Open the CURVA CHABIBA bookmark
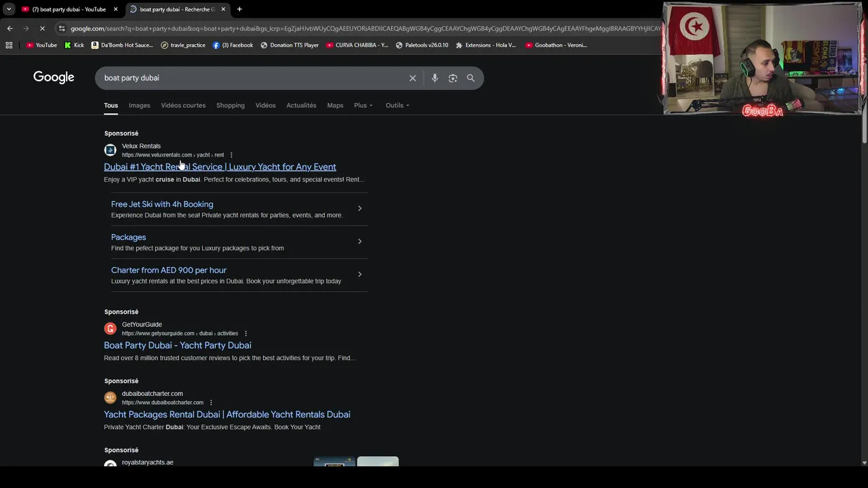The width and height of the screenshot is (868, 488). pos(357,45)
